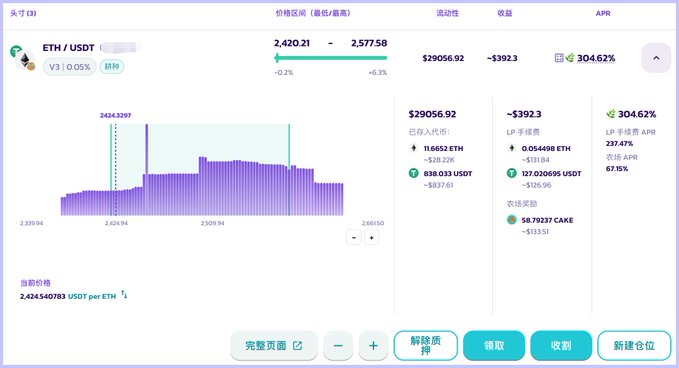This screenshot has width=679, height=368.
Task: Click the ETH/USDT token pair logo
Action: [23, 58]
